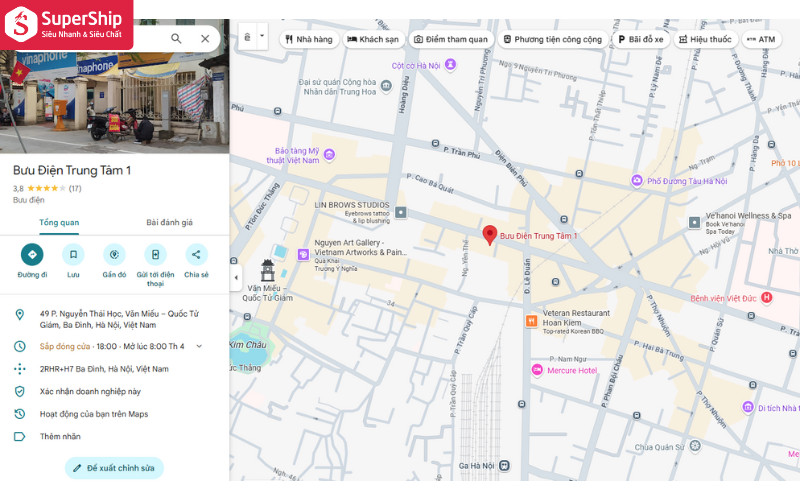The height and width of the screenshot is (500, 800).
Task: Click the red Bưu Điện Trung Tâm 1 pin
Action: click(490, 235)
